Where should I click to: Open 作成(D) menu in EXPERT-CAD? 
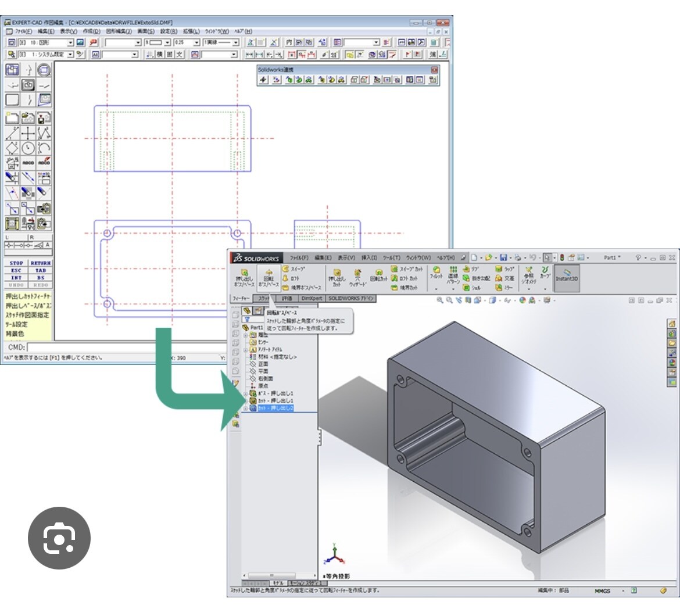point(91,31)
